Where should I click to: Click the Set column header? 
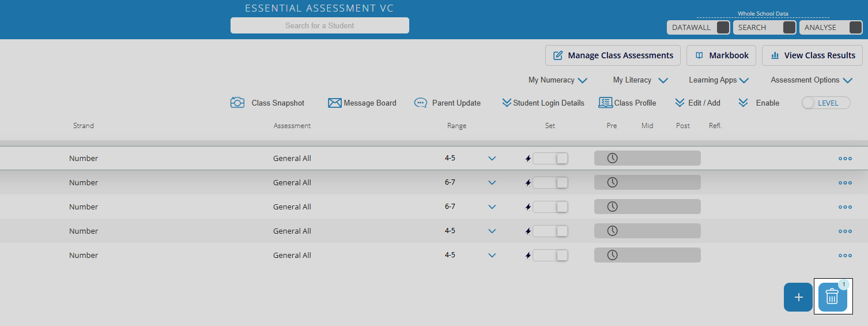click(550, 126)
